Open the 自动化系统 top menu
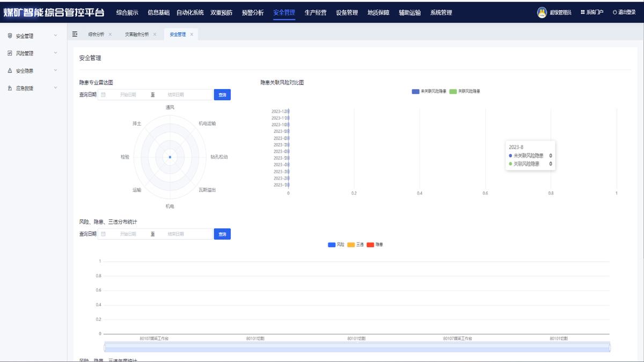Screen dimensions: 644x362 pyautogui.click(x=190, y=12)
